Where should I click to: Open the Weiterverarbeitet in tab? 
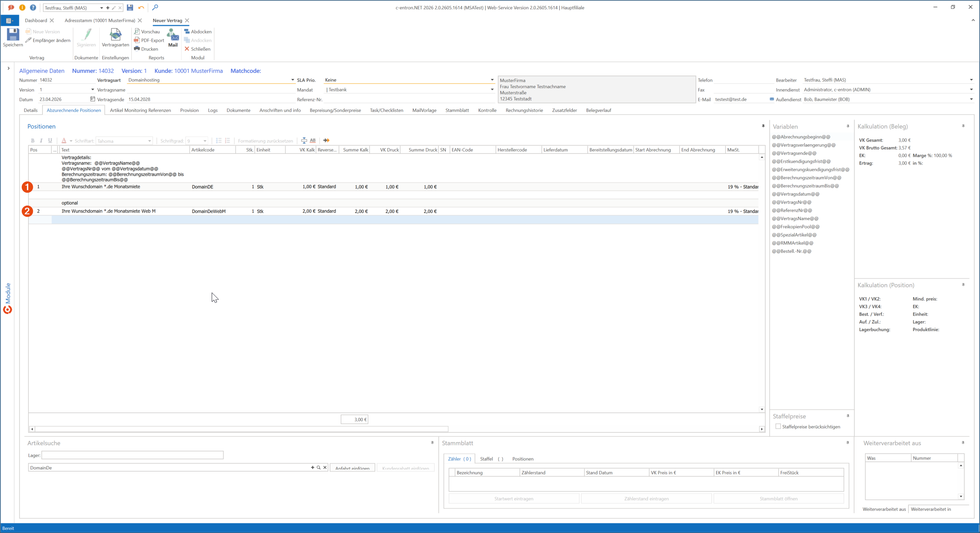(x=931, y=509)
